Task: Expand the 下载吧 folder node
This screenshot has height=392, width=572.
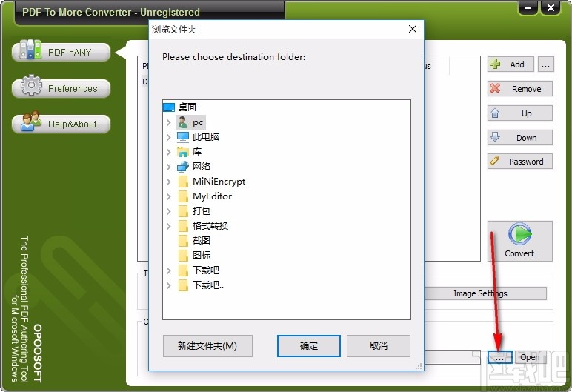Action: [168, 270]
